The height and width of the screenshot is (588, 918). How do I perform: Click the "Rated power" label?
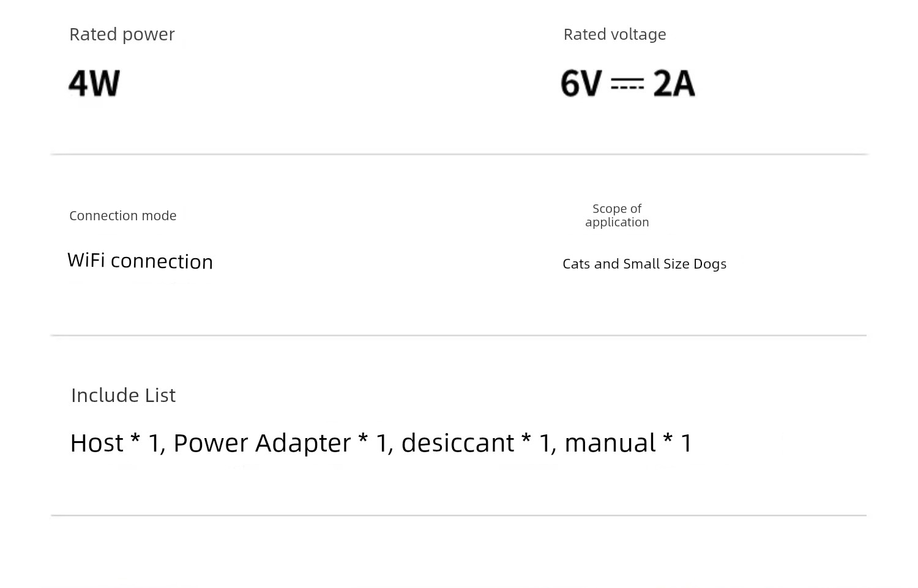point(122,34)
